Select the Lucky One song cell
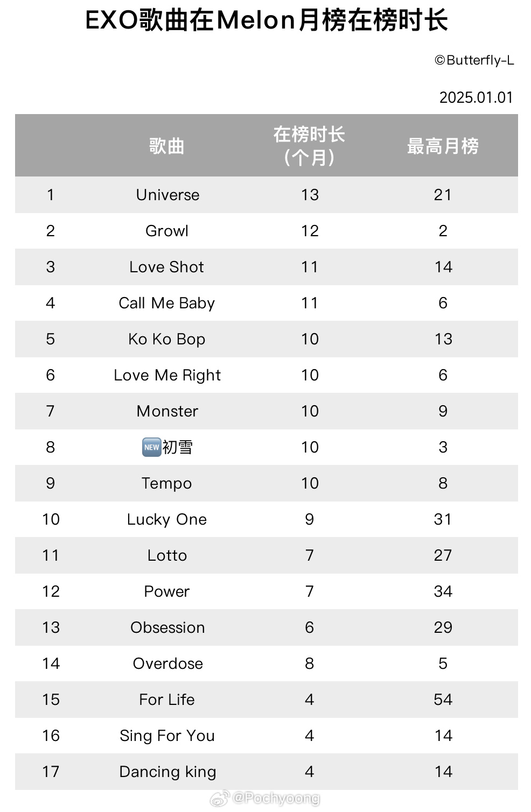Viewport: 531px width, 812px height. (x=167, y=519)
